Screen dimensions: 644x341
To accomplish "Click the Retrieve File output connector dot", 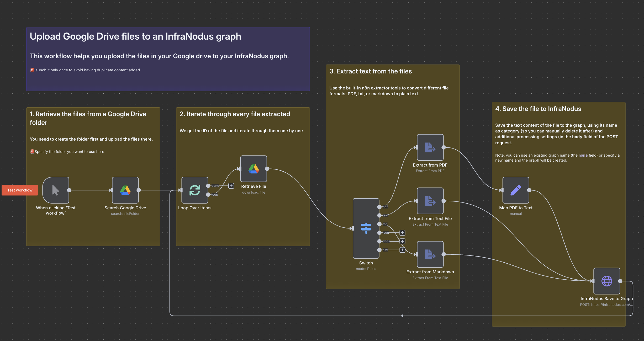I will click(267, 169).
